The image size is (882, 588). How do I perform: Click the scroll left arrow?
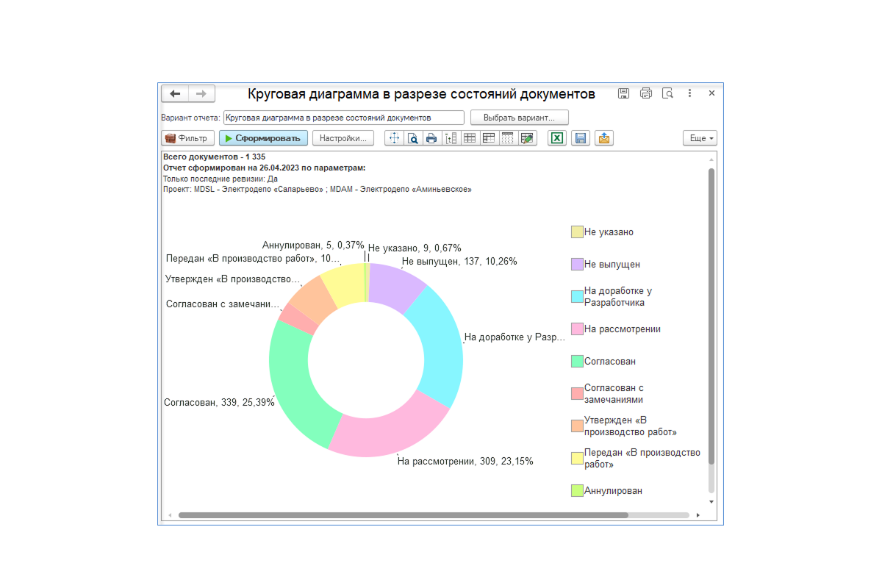pyautogui.click(x=170, y=515)
